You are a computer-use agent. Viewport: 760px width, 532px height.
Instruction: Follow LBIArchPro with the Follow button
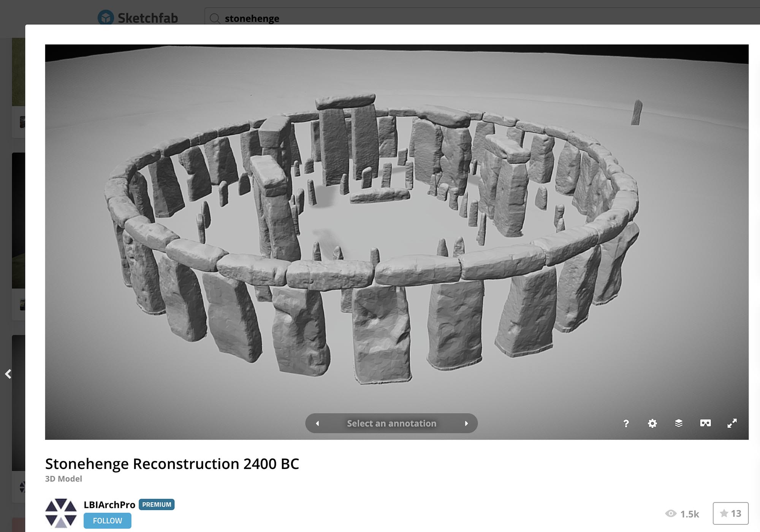pos(107,521)
